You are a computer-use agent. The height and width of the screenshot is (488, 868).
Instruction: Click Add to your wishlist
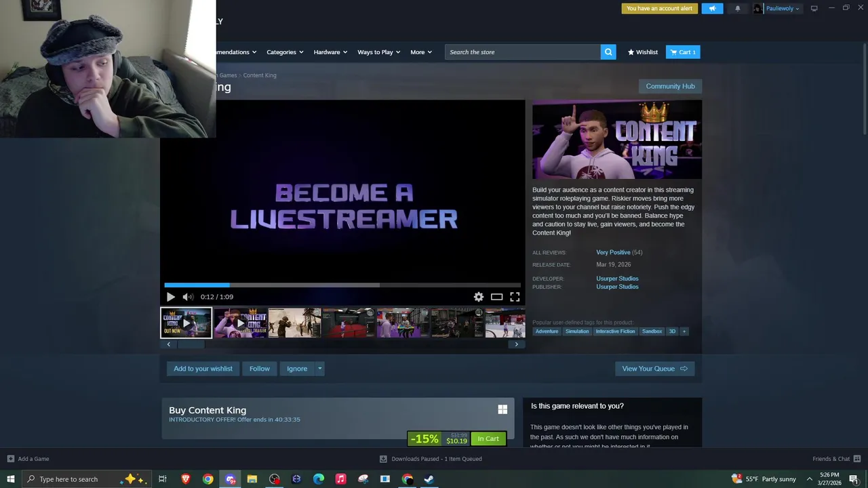pos(203,369)
